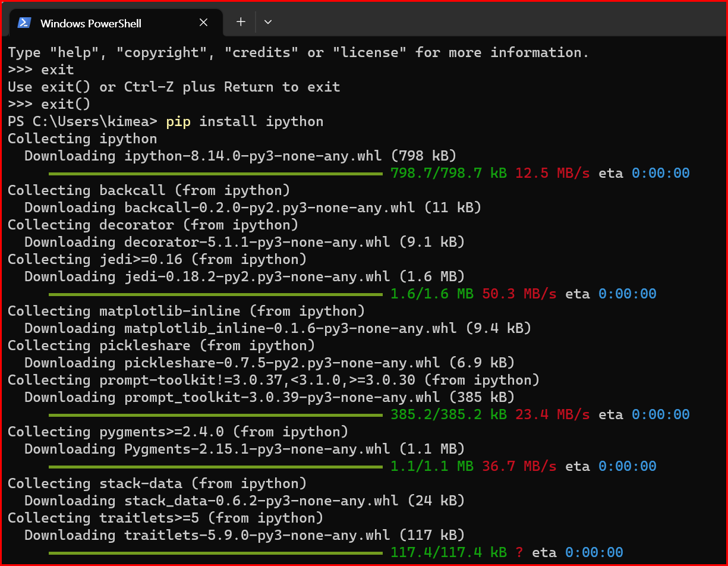Click the matplotlib_inline-0.1.6 download line
This screenshot has height=566, width=728.
278,328
